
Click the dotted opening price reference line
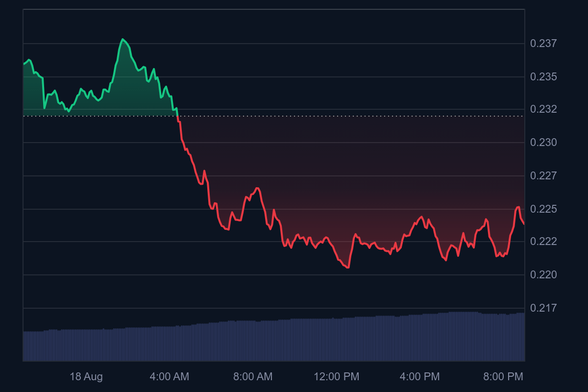294,116
